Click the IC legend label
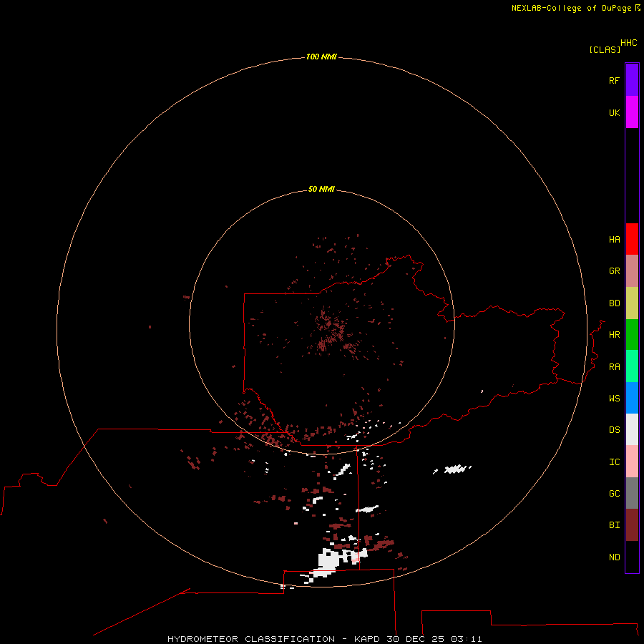The image size is (644, 644). (614, 462)
